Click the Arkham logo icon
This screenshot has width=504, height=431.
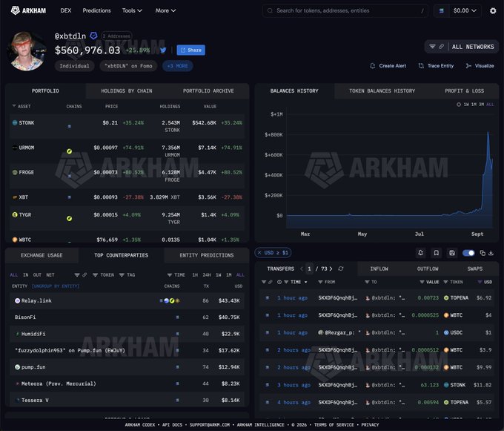click(15, 10)
